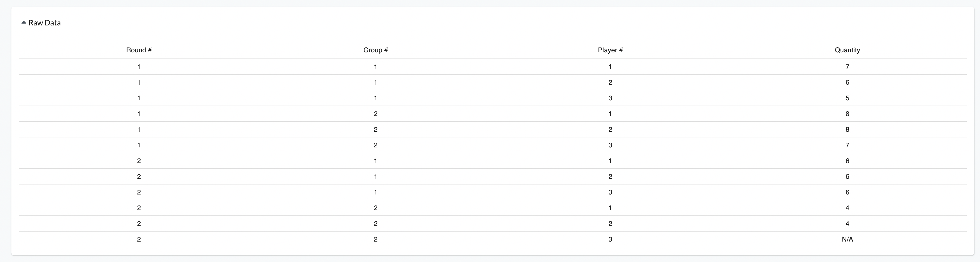
Task: Click group 1 cell in the first row
Action: 376,67
